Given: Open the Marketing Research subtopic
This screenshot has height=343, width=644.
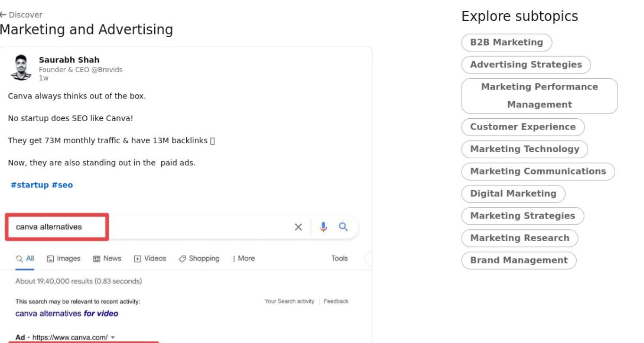Looking at the screenshot, I should (x=520, y=237).
